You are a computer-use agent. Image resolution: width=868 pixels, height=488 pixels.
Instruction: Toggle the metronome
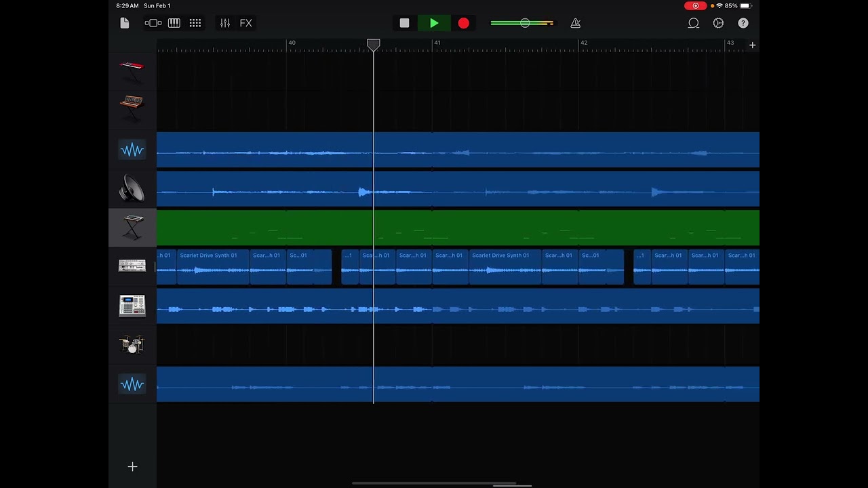pyautogui.click(x=575, y=23)
